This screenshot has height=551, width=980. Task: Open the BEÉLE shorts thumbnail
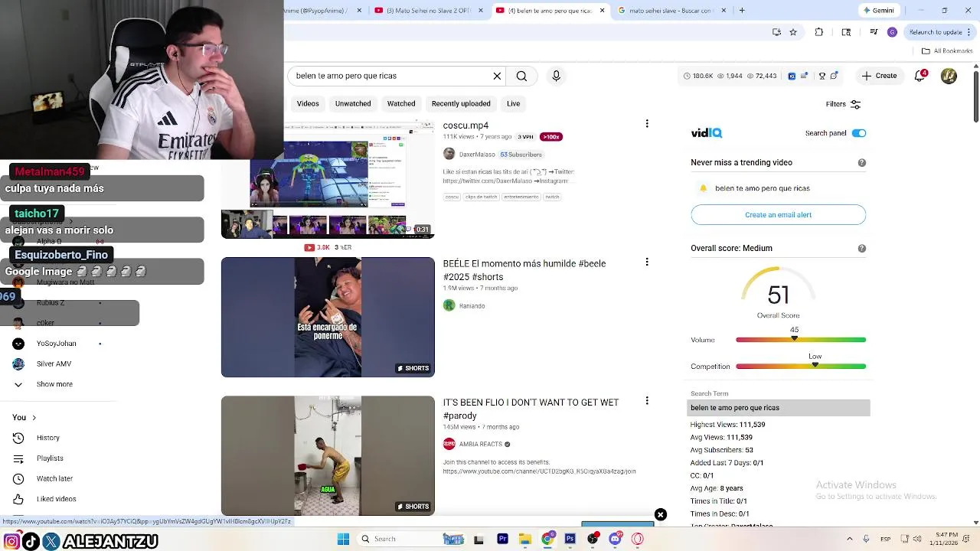coord(328,318)
